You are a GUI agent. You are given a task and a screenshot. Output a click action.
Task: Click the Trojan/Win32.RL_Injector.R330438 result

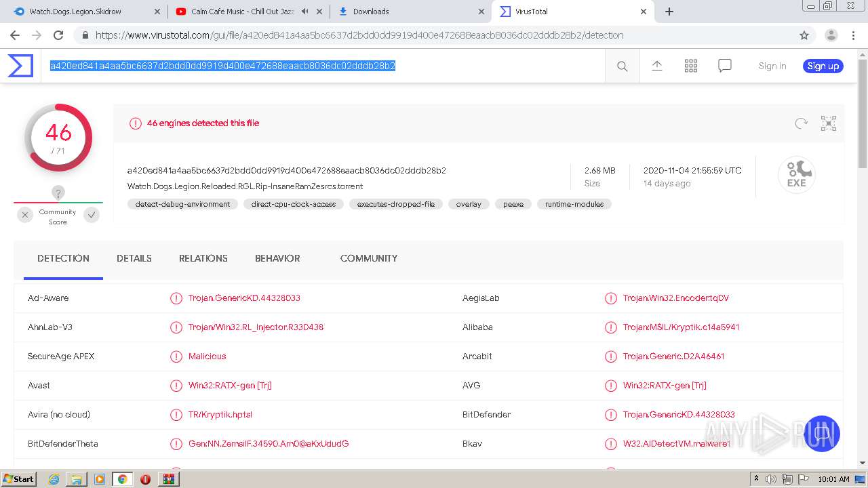(256, 327)
